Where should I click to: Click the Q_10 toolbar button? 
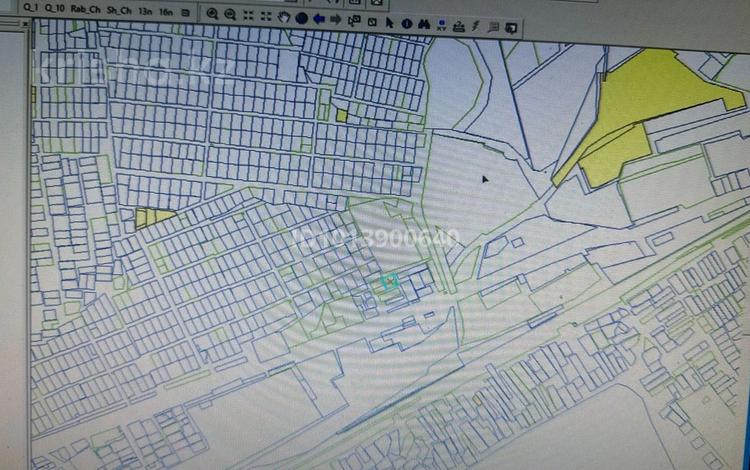[55, 8]
